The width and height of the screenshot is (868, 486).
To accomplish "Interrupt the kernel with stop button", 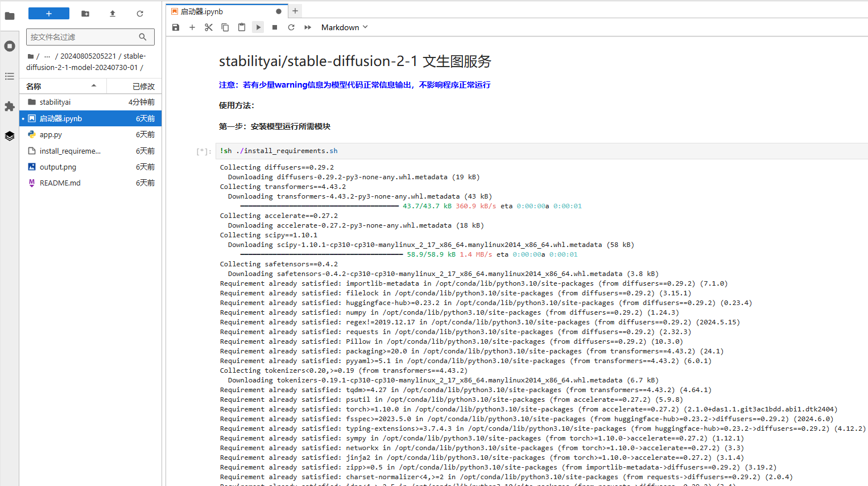I will [x=275, y=27].
